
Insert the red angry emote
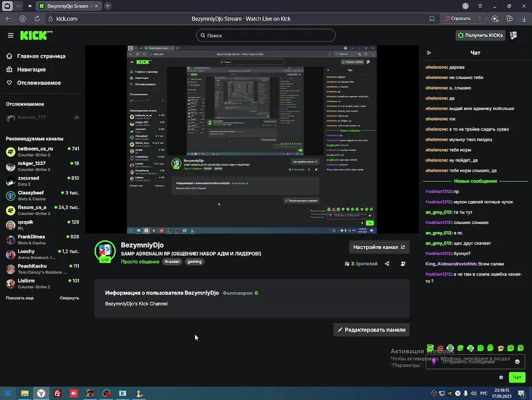[x=440, y=348]
